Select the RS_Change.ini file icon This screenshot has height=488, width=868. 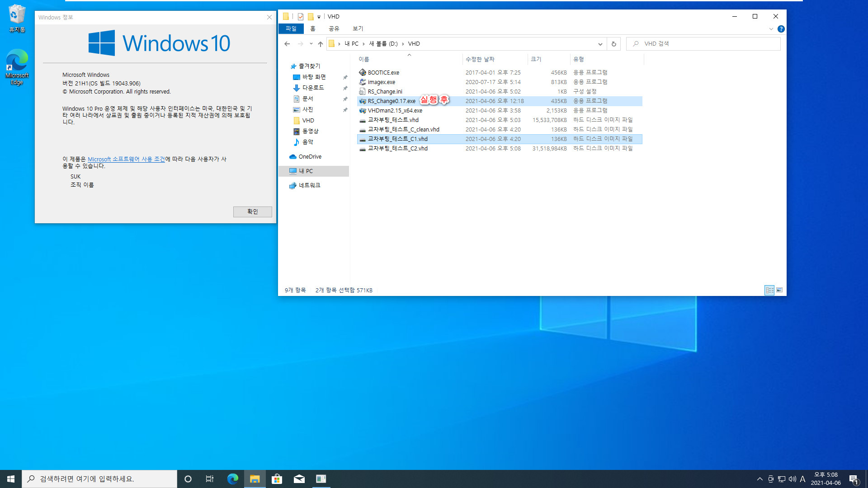click(x=363, y=91)
